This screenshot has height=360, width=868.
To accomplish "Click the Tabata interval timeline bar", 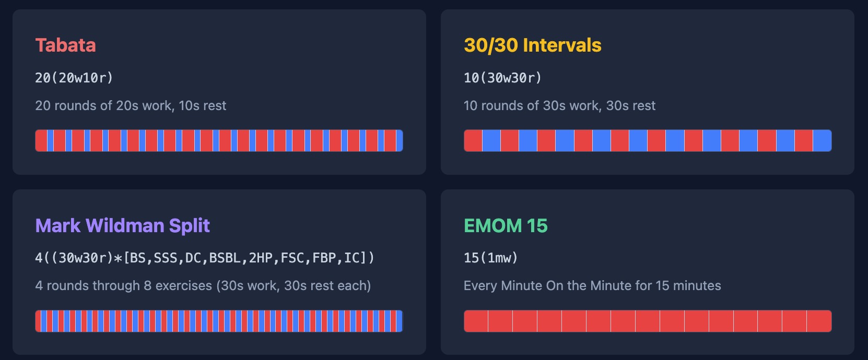I will [219, 141].
